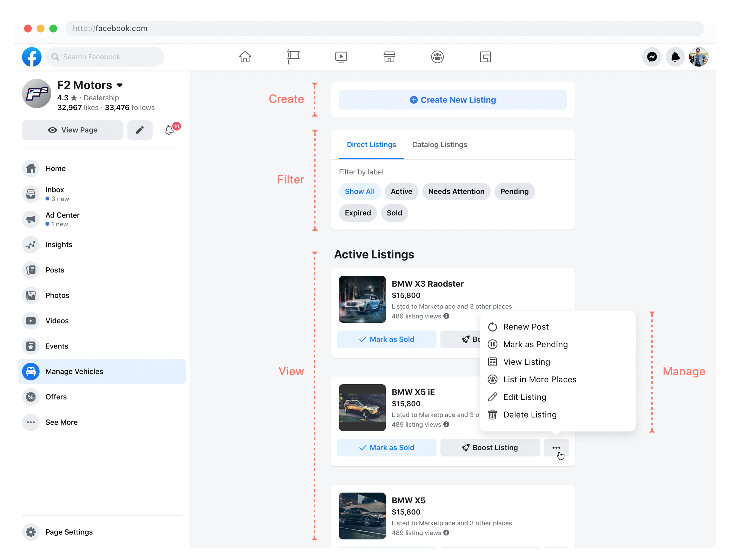Open Ad Center in the sidebar
The height and width of the screenshot is (560, 729).
(x=102, y=219)
